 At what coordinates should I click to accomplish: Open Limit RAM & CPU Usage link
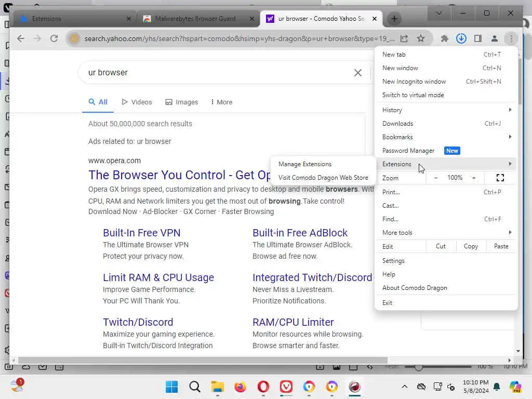[158, 277]
